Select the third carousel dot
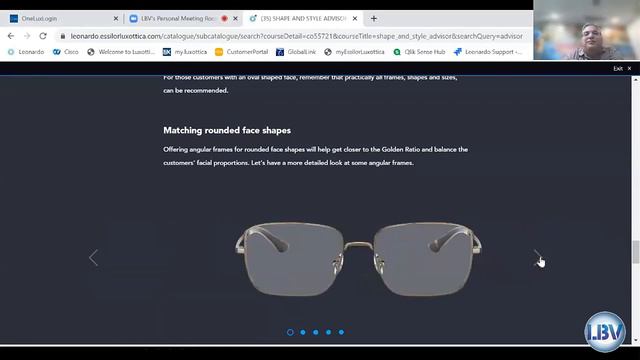The height and width of the screenshot is (360, 640). pos(316,332)
